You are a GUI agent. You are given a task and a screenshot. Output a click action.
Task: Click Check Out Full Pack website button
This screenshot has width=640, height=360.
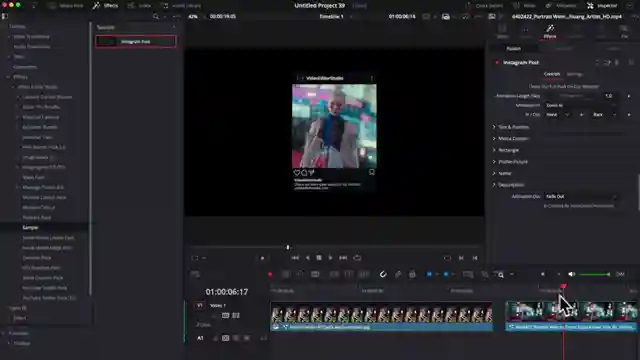tap(564, 87)
